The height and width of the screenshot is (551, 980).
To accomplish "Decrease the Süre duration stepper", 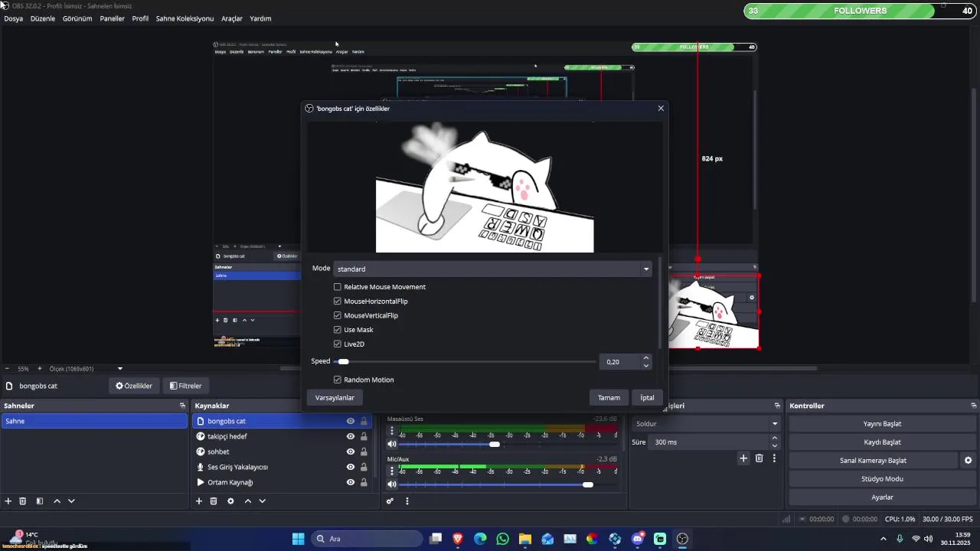I will (774, 446).
